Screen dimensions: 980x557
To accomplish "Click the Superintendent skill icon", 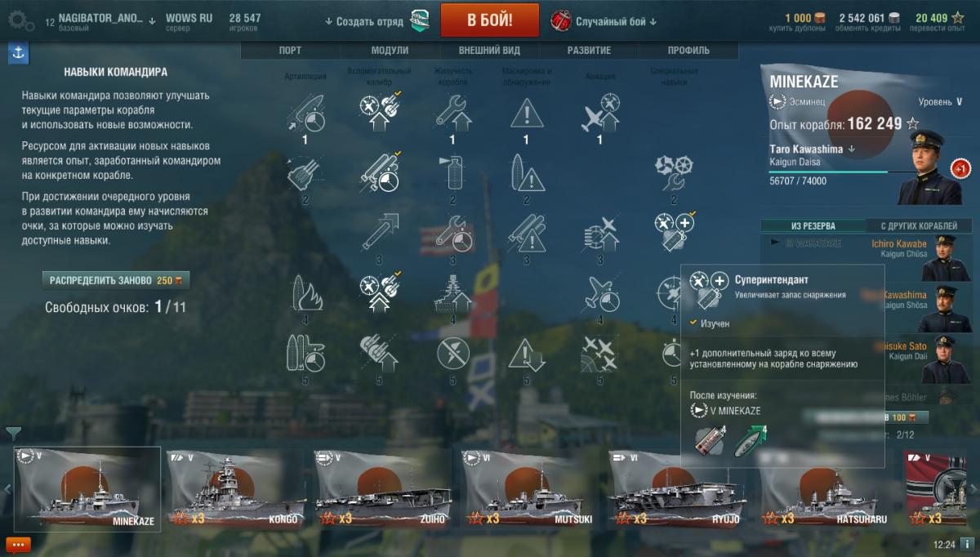I will coord(674,233).
